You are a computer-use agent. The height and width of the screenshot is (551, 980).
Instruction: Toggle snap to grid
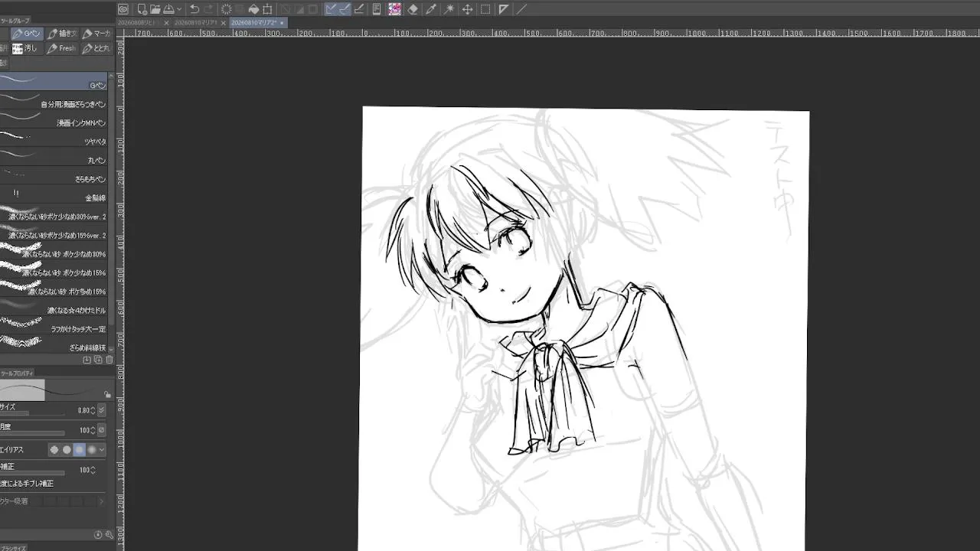[359, 9]
